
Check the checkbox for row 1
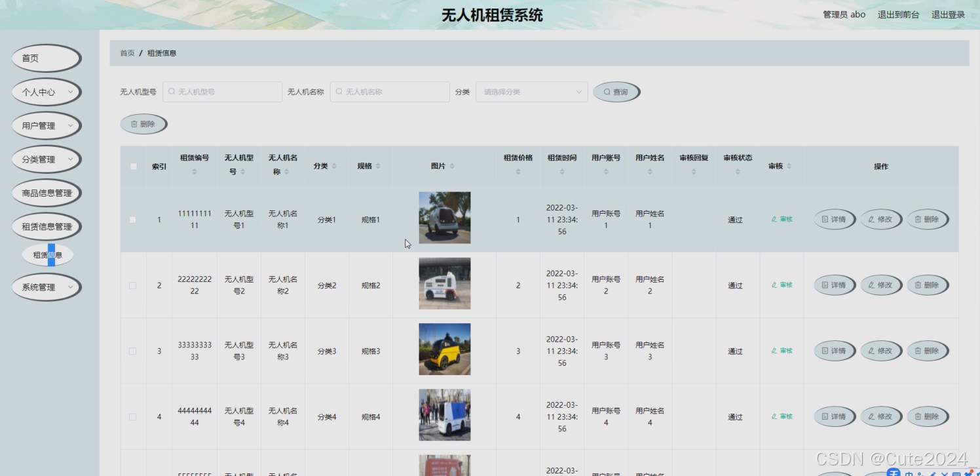click(133, 220)
